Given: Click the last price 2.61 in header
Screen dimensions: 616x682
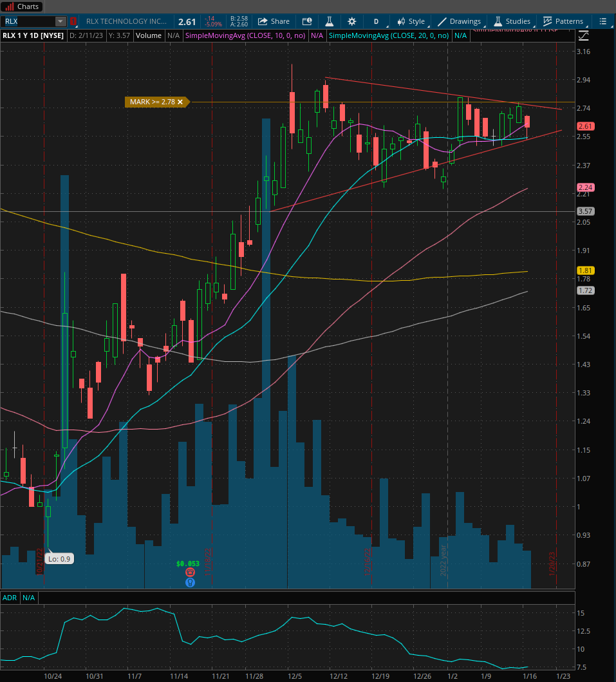Looking at the screenshot, I should (187, 22).
